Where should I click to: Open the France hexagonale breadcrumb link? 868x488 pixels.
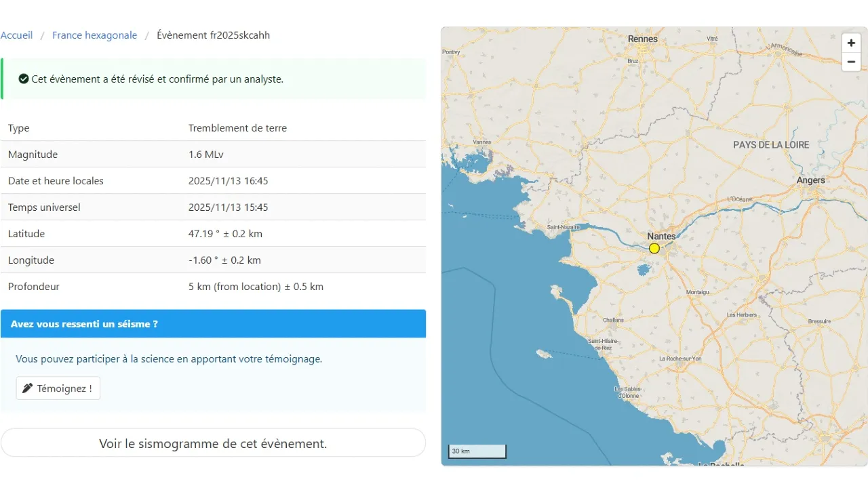pyautogui.click(x=94, y=35)
